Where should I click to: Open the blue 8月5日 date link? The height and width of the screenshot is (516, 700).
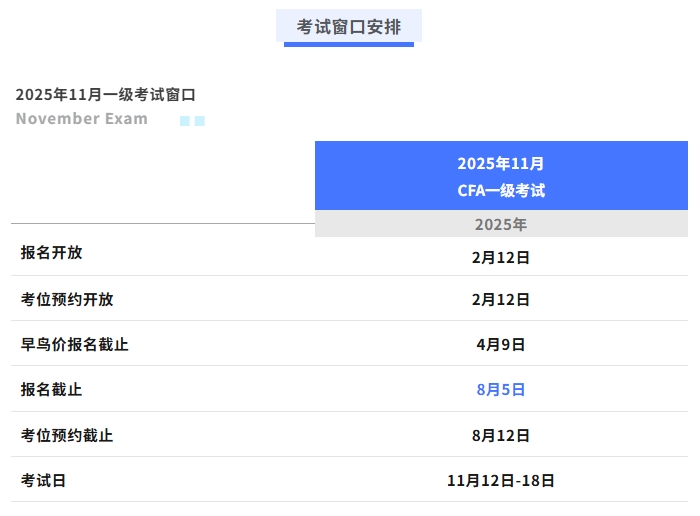point(501,389)
